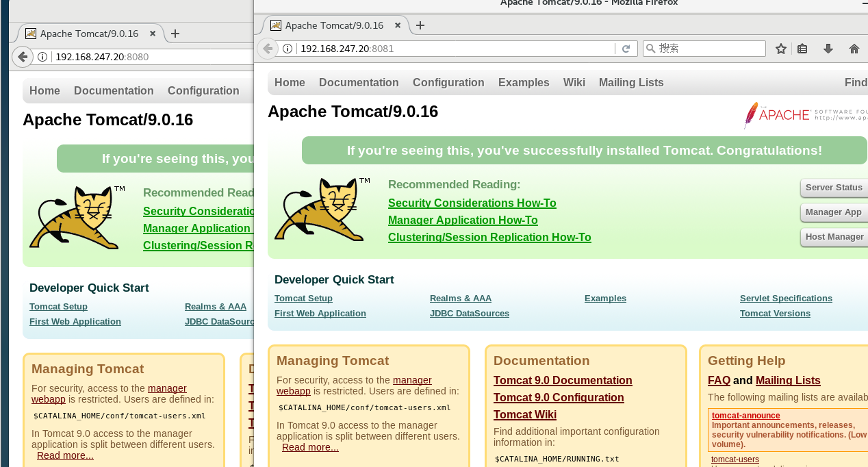Screen dimensions: 868x467
Task: Open Realms & AAA in 8081 window
Action: click(461, 298)
